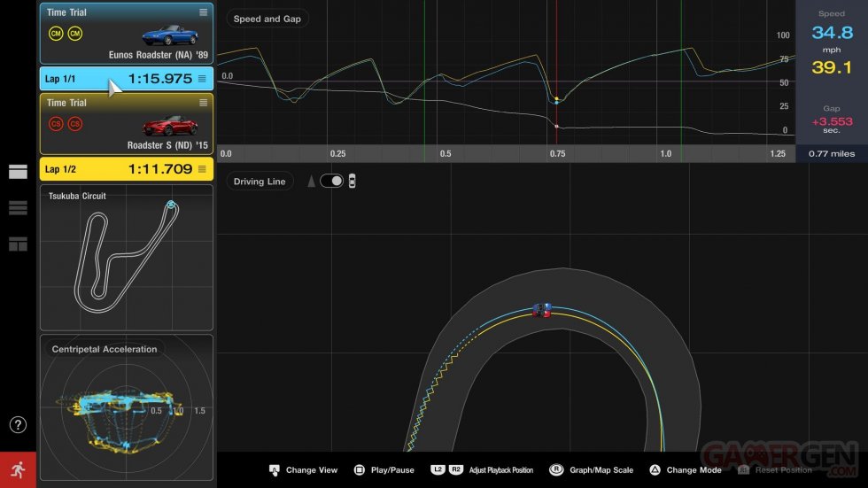Click the car icon beside the Driving Line toggle
This screenshot has width=868, height=488.
[x=352, y=181]
